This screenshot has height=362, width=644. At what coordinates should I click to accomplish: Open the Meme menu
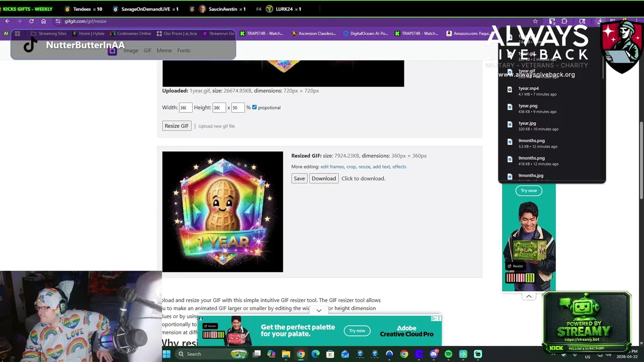pos(164,50)
